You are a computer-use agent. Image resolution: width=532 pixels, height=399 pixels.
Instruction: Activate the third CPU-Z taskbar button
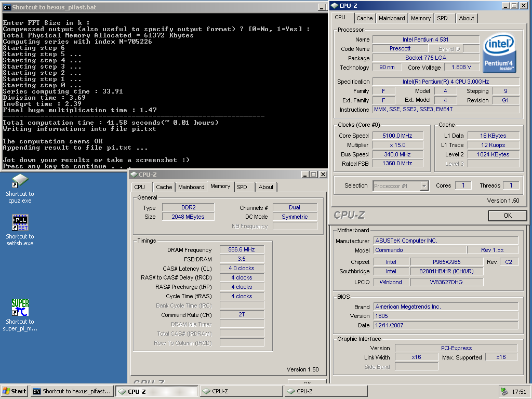point(326,391)
